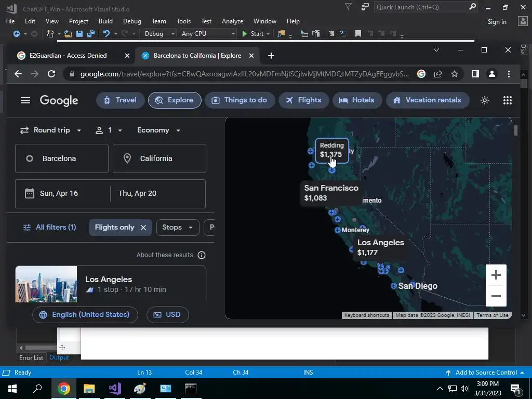Click the bookmark icon in Visual Studio toolbar
The height and width of the screenshot is (399, 532).
click(x=358, y=34)
